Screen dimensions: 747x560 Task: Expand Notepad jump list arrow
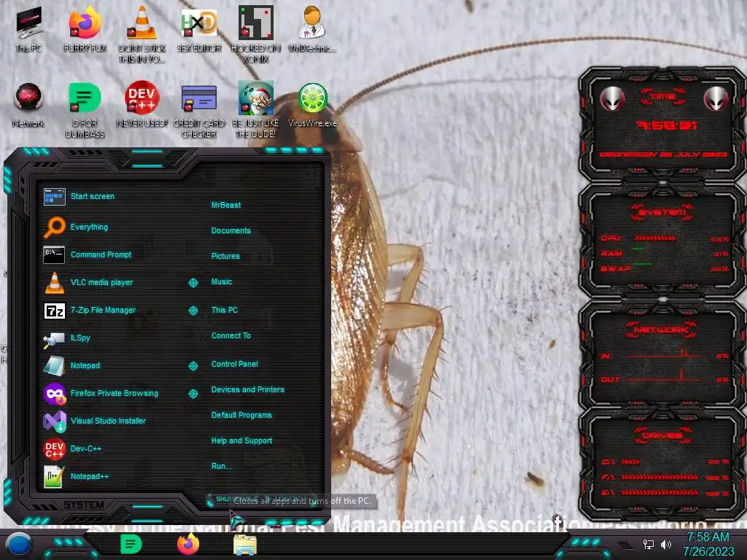coord(193,366)
